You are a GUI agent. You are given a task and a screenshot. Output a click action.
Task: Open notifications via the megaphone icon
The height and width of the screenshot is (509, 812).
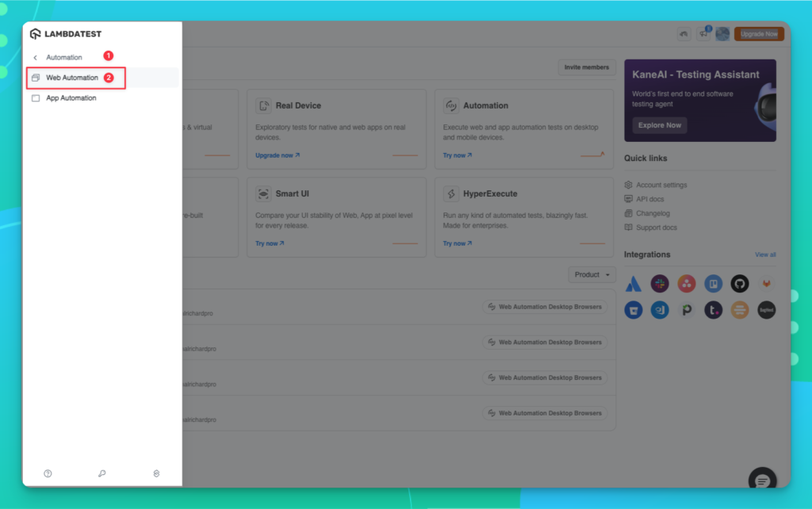[x=704, y=33]
